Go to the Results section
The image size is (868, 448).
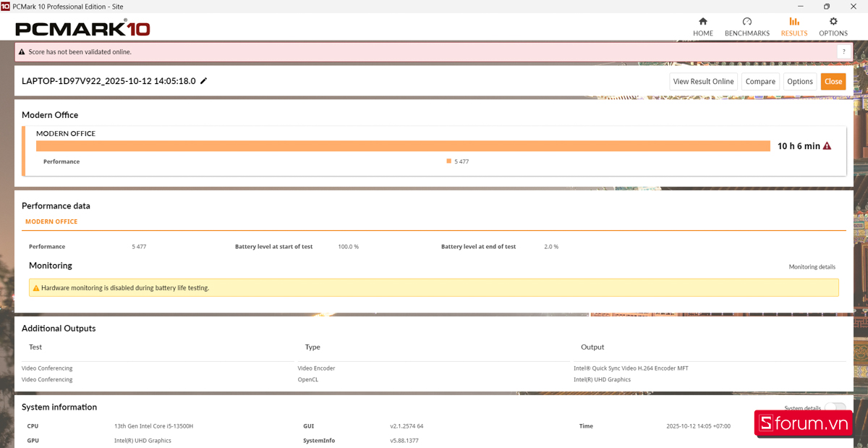click(794, 27)
